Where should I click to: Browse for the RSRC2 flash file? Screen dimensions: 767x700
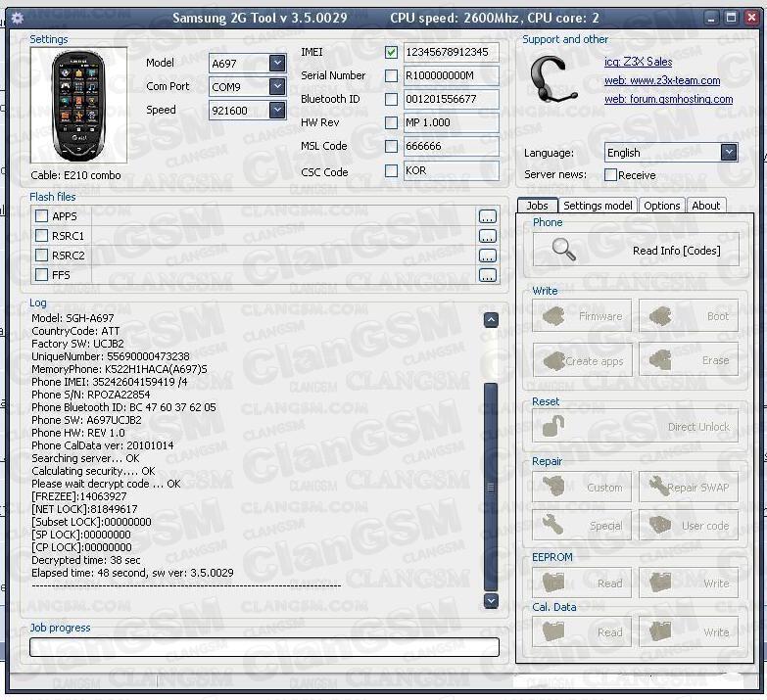(x=487, y=256)
